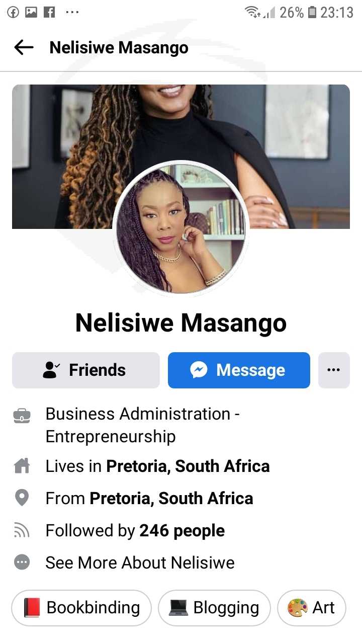Viewport: 362px width, 644px height.
Task: Click the house icon beside Lives in
Action: point(22,466)
